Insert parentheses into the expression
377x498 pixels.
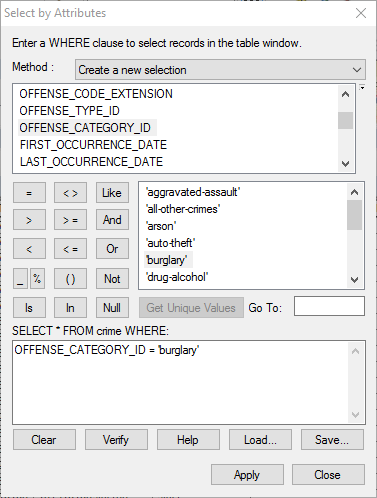tap(70, 278)
